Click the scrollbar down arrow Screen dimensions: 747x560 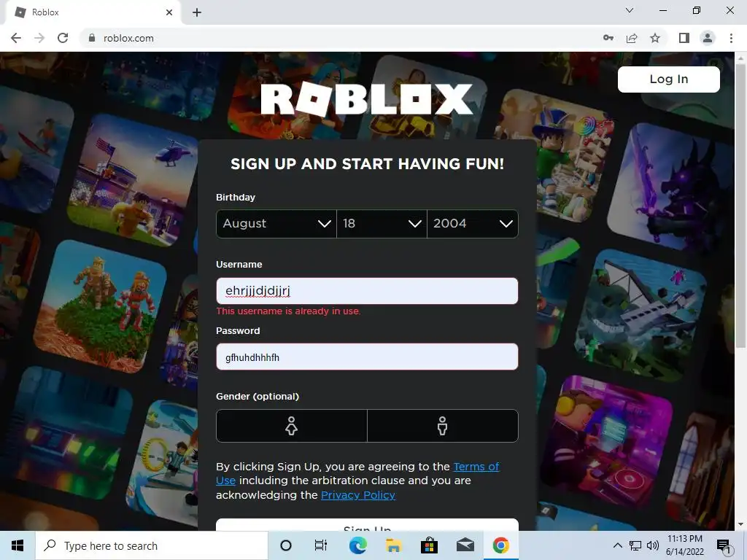point(740,524)
